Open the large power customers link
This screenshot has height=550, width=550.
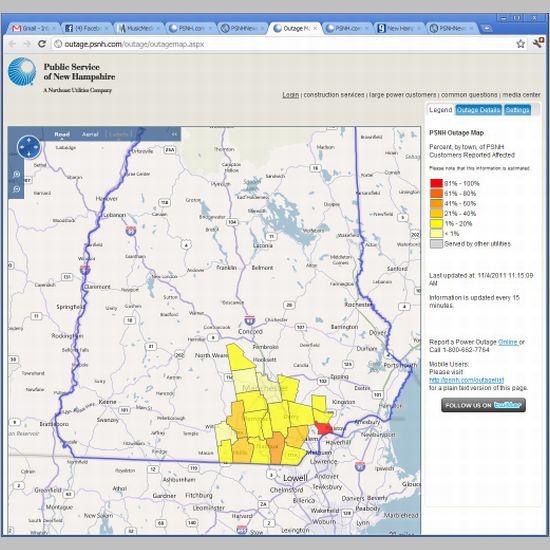pos(403,95)
